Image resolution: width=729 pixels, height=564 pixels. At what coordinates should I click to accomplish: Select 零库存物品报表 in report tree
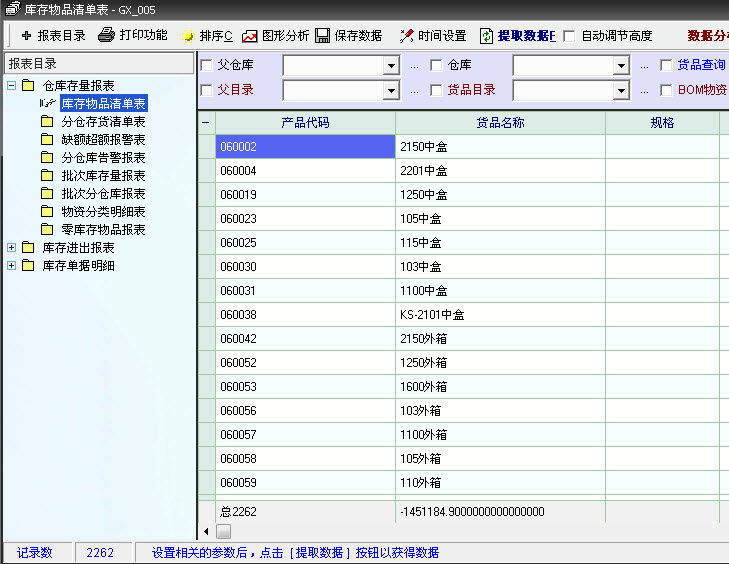[103, 230]
